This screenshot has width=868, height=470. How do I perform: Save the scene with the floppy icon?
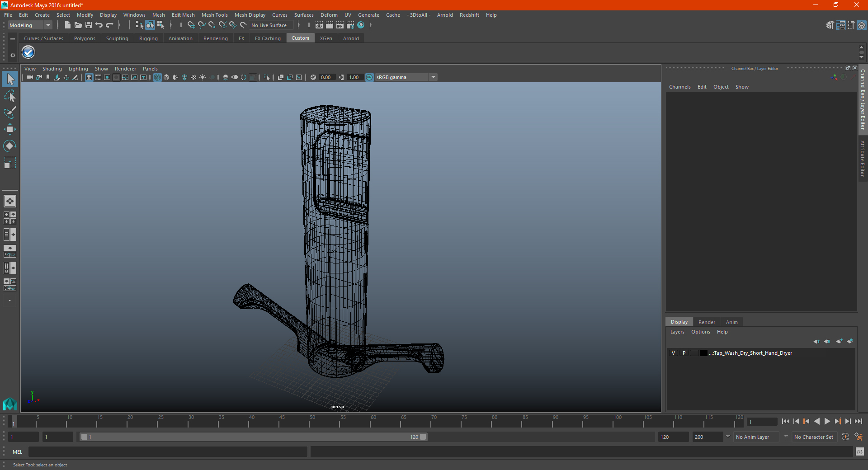coord(89,25)
